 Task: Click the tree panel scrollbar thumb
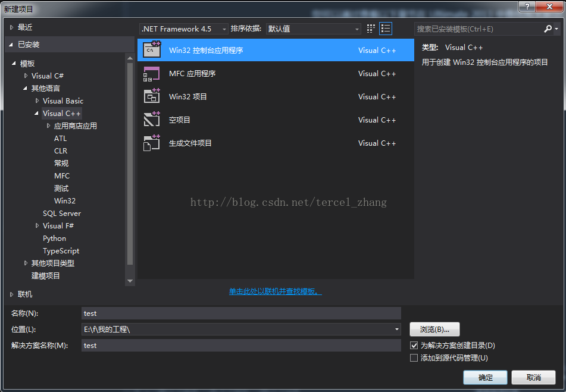click(x=130, y=164)
